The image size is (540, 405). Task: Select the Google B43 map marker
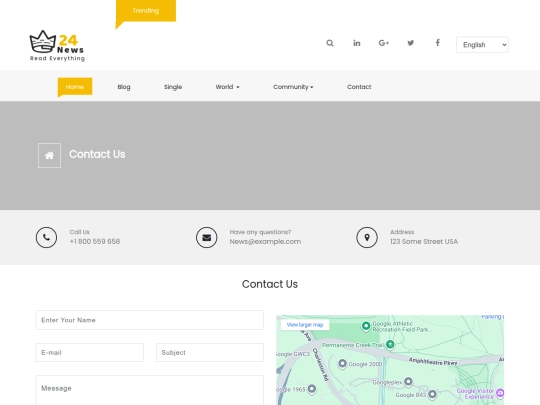point(432,394)
